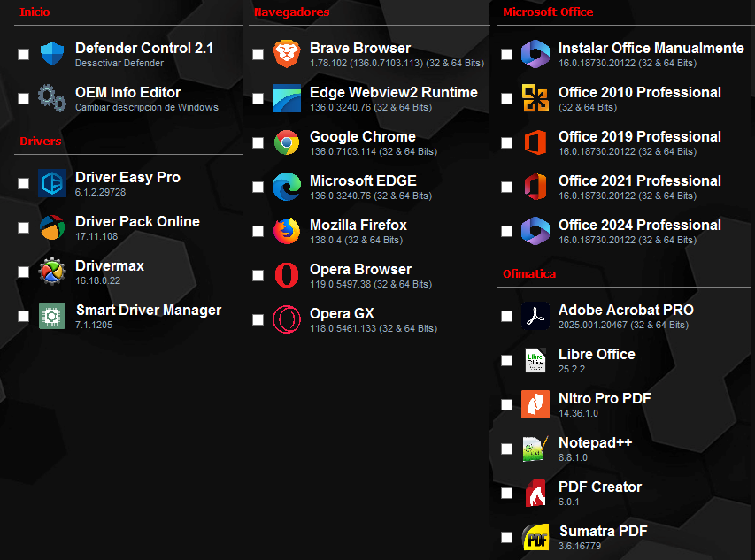The height and width of the screenshot is (560, 755).
Task: Click the Driver Pack Online icon
Action: coord(52,227)
